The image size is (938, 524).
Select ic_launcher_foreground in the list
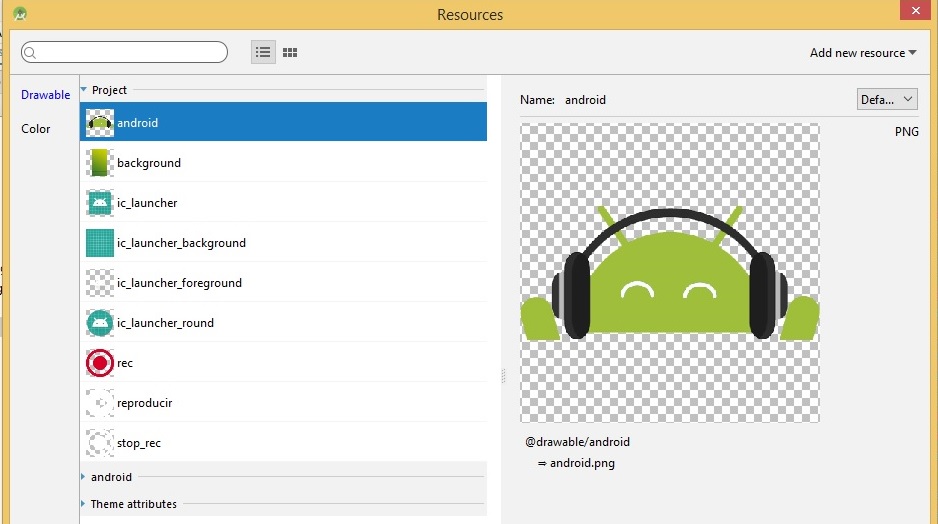[x=179, y=283]
